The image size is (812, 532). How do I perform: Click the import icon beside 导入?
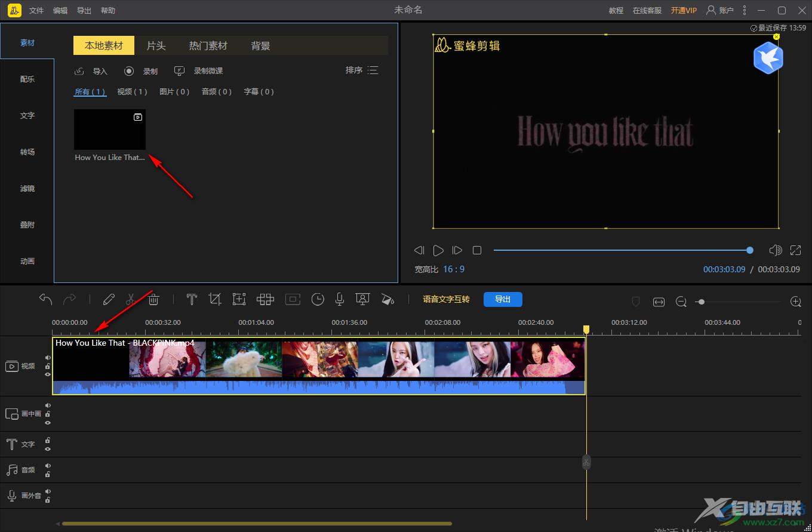click(79, 71)
